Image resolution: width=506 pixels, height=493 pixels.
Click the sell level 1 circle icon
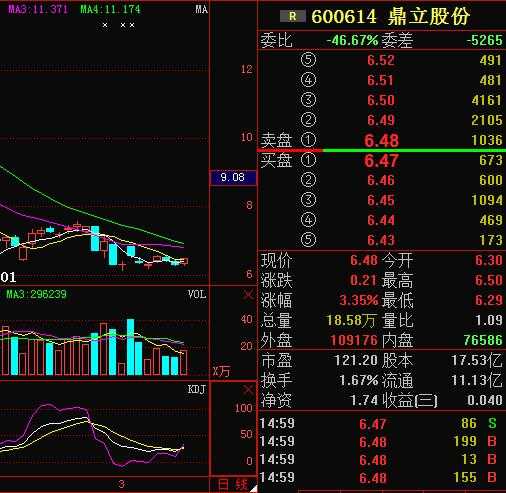tap(308, 140)
